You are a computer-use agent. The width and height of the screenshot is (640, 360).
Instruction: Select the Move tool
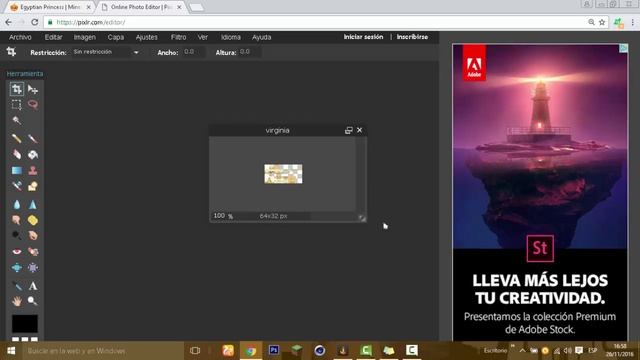[x=33, y=89]
